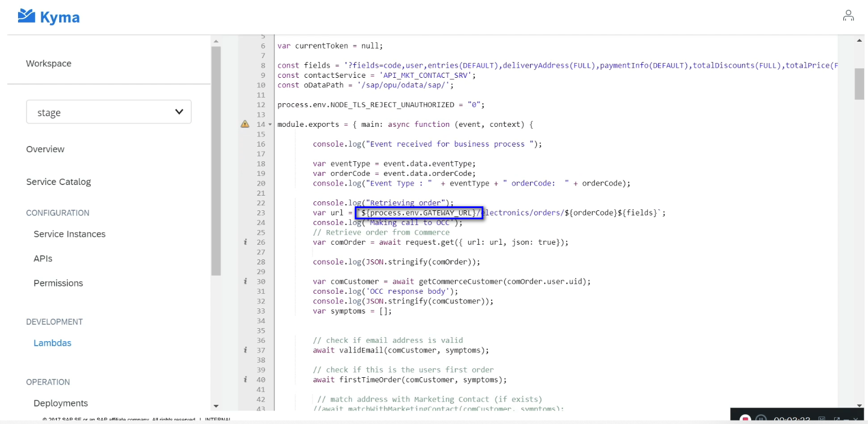The width and height of the screenshot is (868, 424).
Task: Click 'Making call to OCC' log line
Action: [x=388, y=222]
